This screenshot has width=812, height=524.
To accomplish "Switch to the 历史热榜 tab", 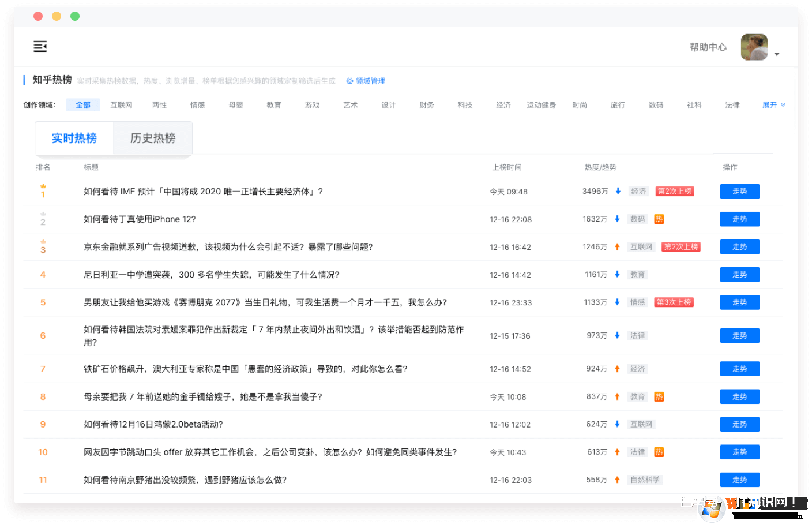I will [153, 139].
